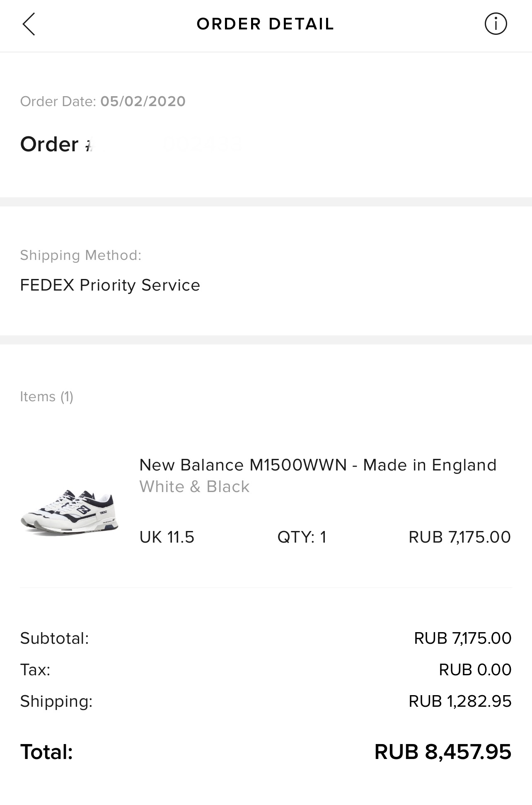Image resolution: width=532 pixels, height=805 pixels.
Task: Open the New Balance M1500WWN product title
Action: click(x=317, y=465)
